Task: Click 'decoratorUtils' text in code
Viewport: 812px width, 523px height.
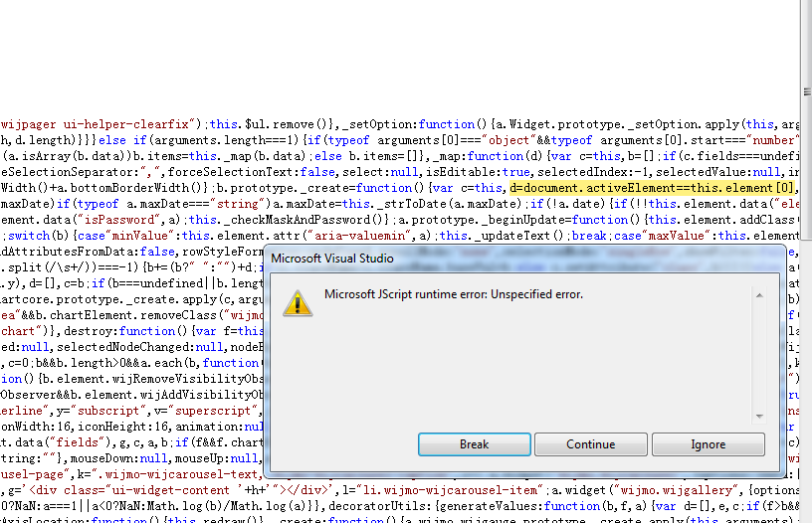Action: point(377,506)
